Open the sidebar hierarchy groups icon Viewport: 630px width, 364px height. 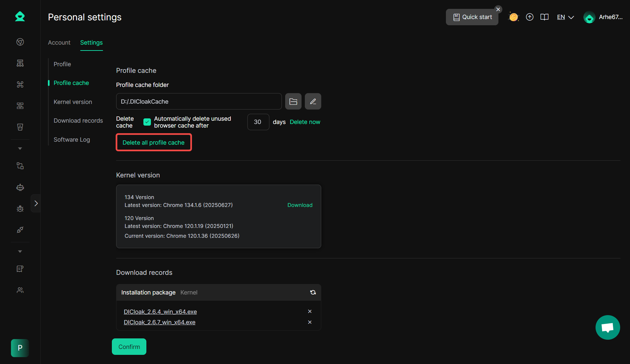[20, 63]
